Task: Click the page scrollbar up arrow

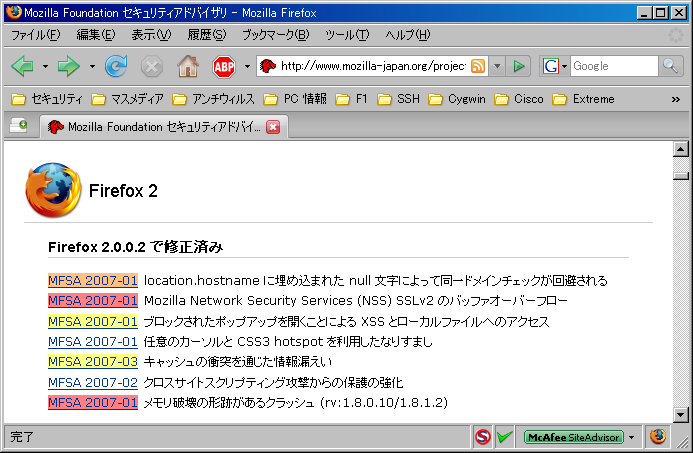Action: 681,149
